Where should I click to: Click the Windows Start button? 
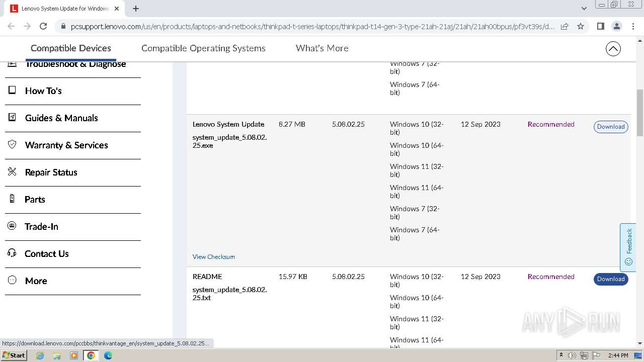tap(14, 355)
